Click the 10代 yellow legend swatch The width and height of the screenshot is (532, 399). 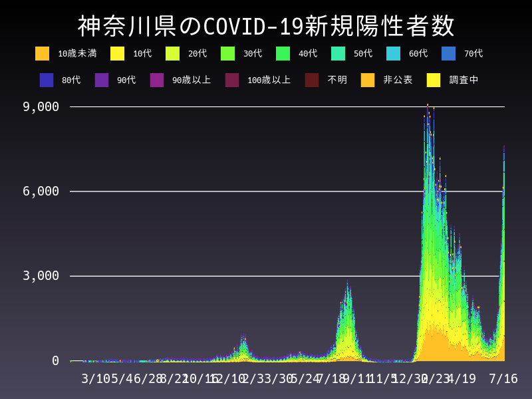(117, 53)
